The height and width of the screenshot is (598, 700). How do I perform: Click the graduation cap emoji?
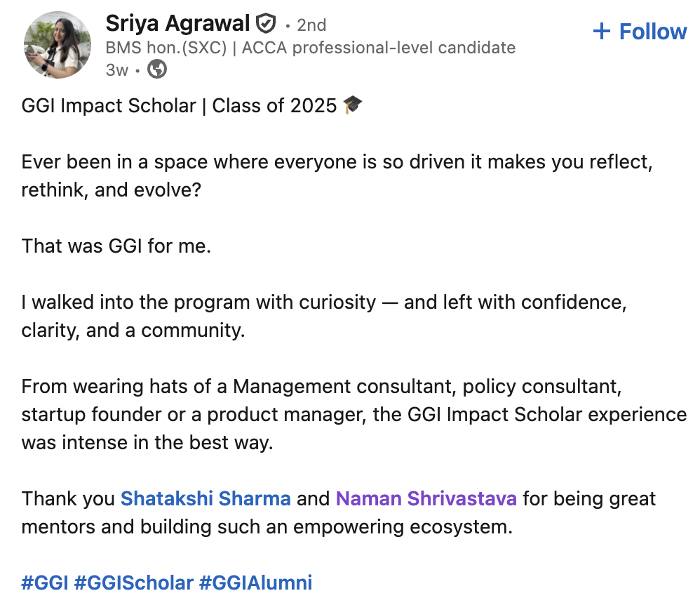[353, 106]
